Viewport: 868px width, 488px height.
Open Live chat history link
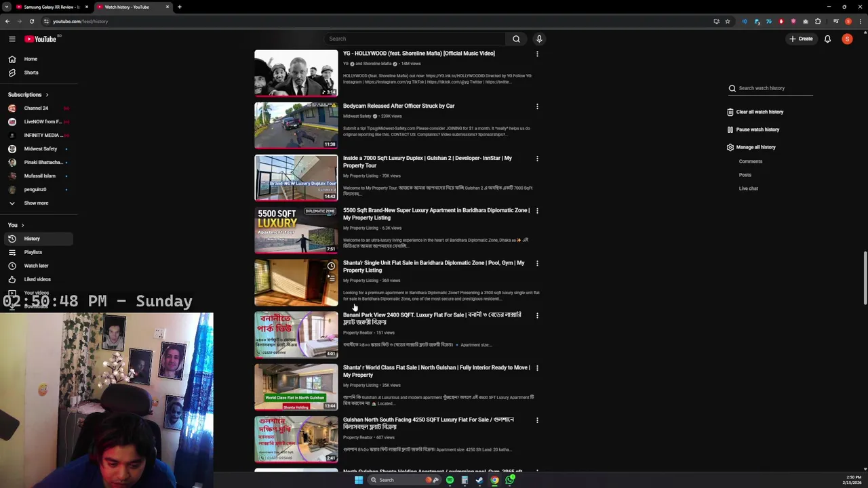click(749, 188)
